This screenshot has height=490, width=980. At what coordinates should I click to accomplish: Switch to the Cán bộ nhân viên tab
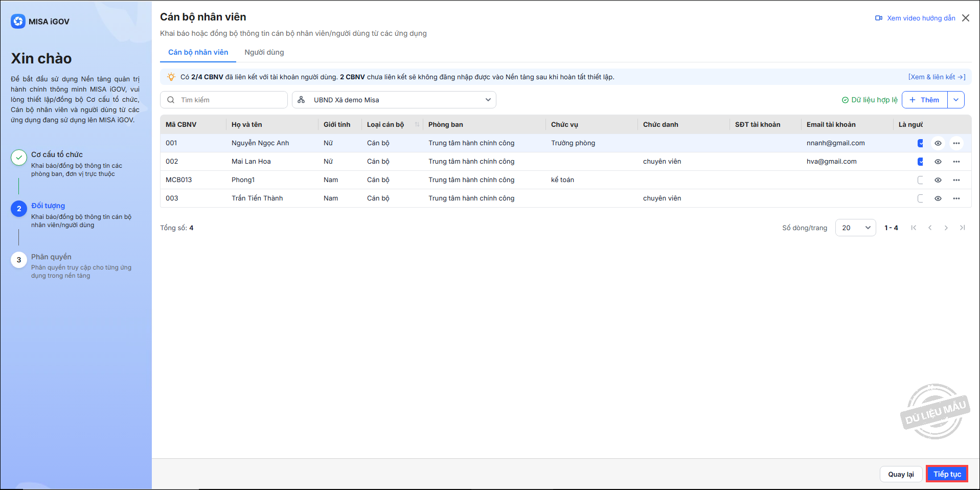[x=198, y=52]
